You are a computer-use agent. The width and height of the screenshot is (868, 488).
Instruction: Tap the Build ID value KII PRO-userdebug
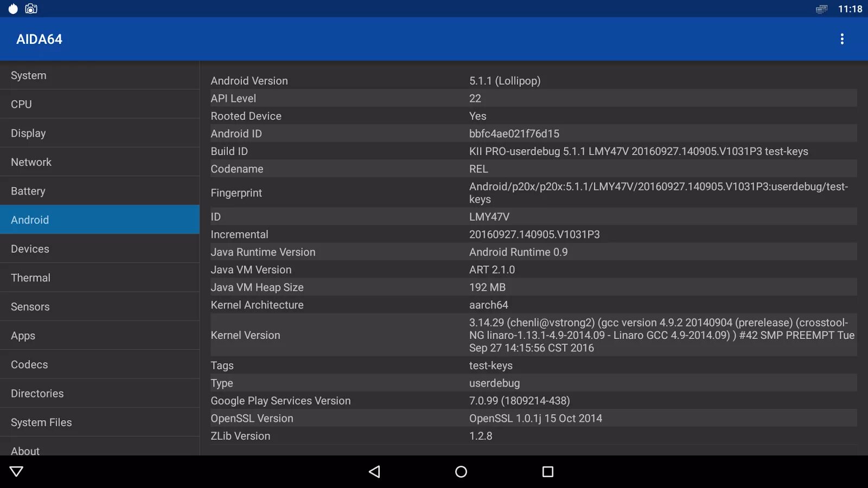pos(639,151)
